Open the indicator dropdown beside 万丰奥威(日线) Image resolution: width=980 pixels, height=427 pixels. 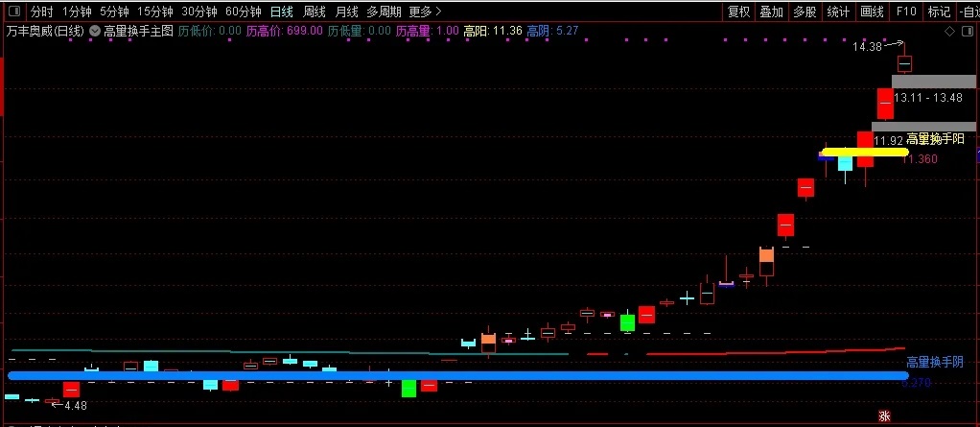point(95,31)
